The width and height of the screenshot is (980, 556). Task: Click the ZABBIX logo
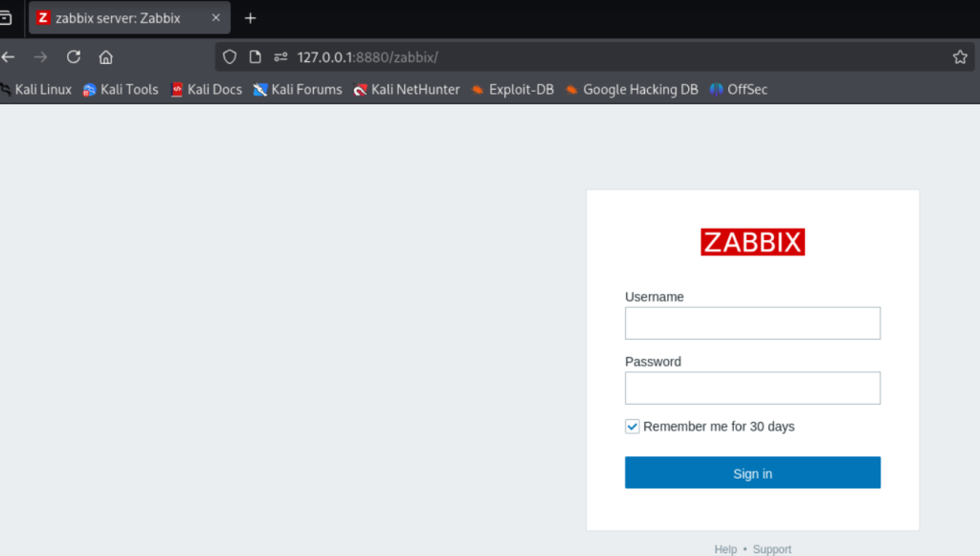click(x=752, y=242)
